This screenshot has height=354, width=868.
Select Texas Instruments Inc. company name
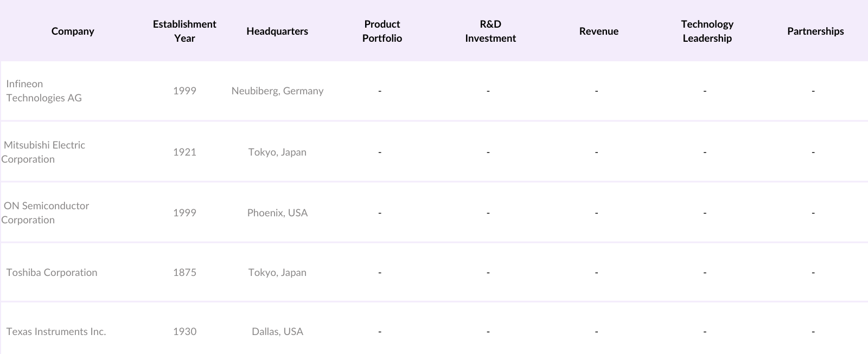pos(56,332)
